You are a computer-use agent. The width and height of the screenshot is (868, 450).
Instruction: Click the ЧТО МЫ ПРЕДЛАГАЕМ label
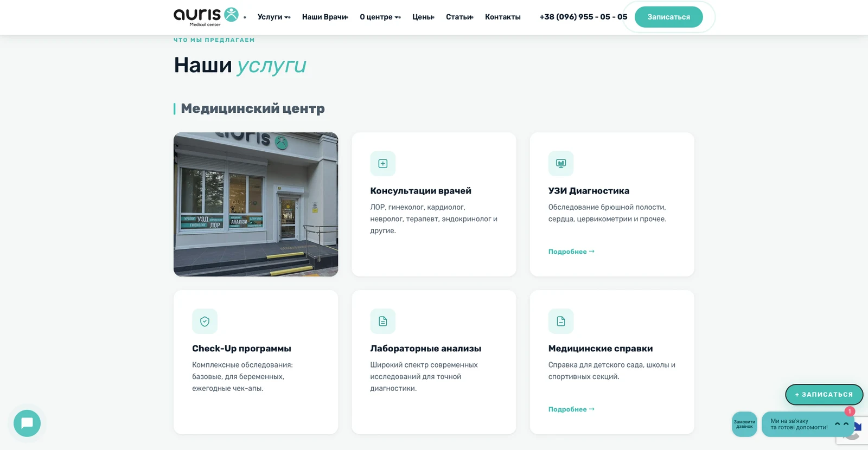click(214, 40)
